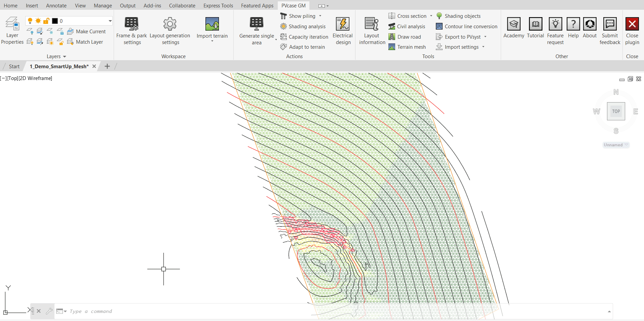Select the Terrain mesh tool
The image size is (644, 321).
click(x=407, y=47)
